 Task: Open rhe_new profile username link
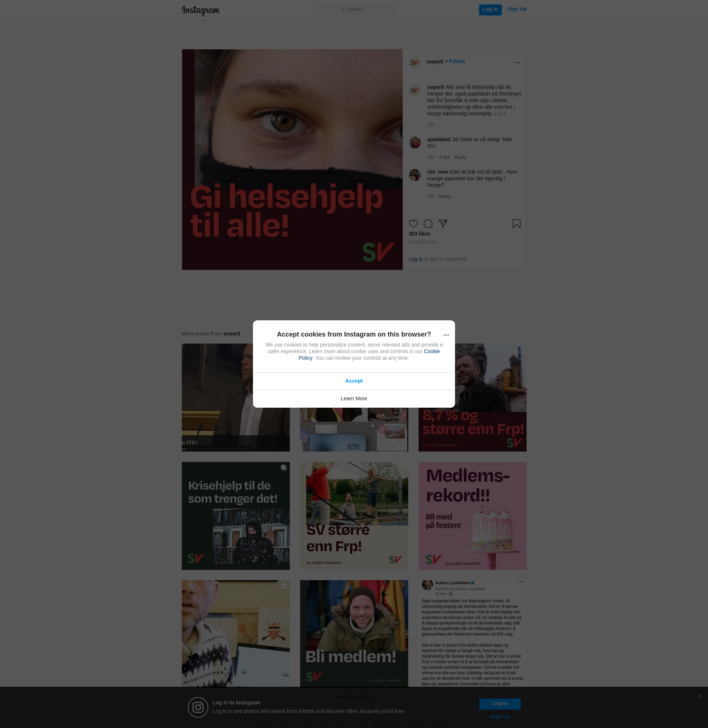(x=437, y=172)
